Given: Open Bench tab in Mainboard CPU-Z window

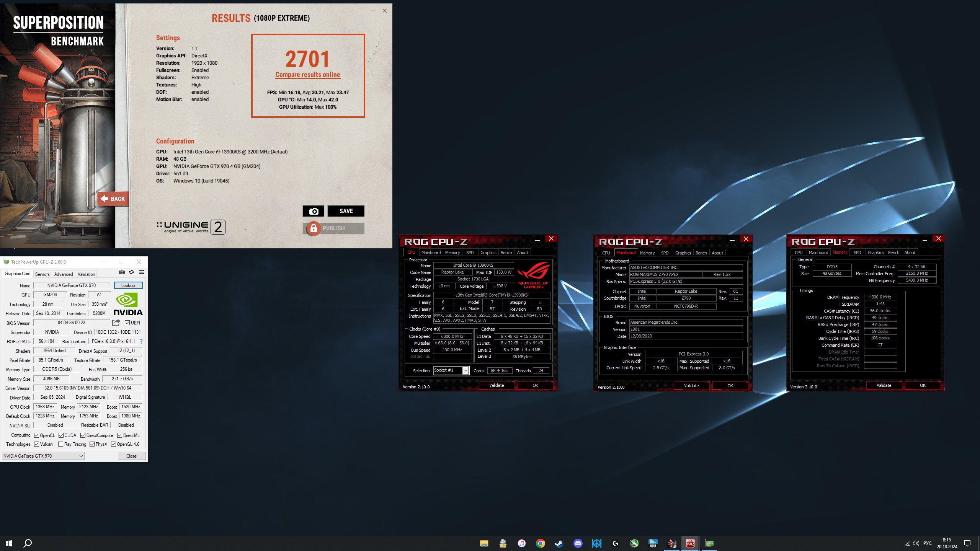Looking at the screenshot, I should pos(701,253).
